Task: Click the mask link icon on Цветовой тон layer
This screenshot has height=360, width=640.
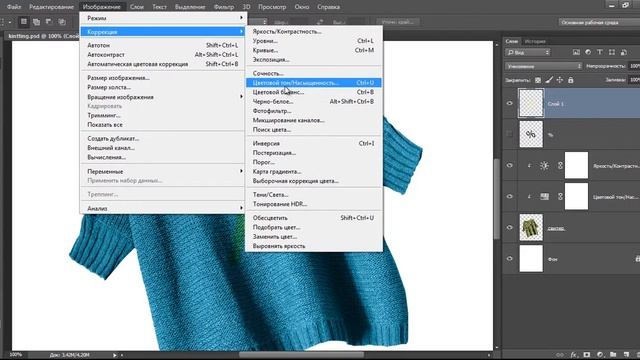Action: pyautogui.click(x=560, y=196)
